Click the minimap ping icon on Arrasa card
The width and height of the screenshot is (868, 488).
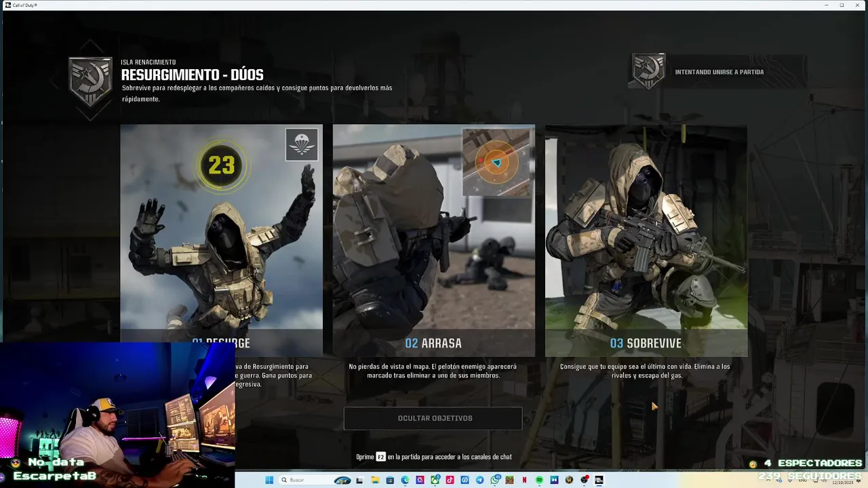pyautogui.click(x=496, y=162)
